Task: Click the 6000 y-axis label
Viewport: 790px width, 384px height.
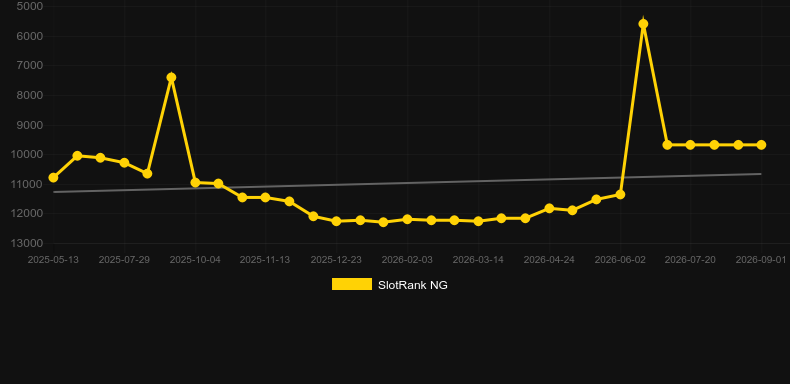Action: click(30, 36)
